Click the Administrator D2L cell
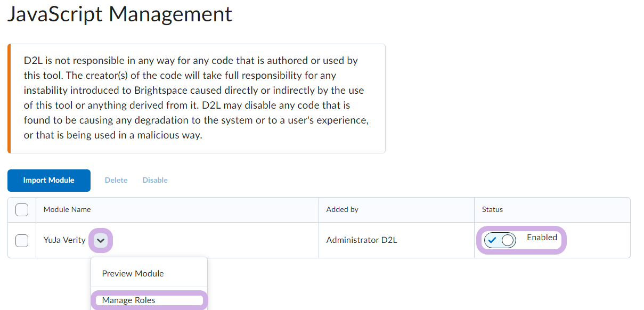This screenshot has width=644, height=310. [x=362, y=240]
